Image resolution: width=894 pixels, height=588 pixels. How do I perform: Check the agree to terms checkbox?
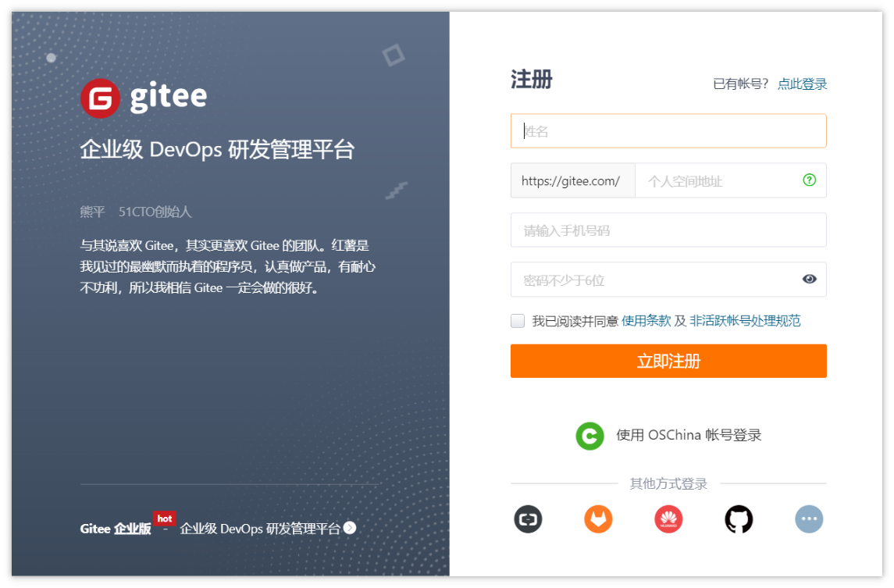coord(518,320)
